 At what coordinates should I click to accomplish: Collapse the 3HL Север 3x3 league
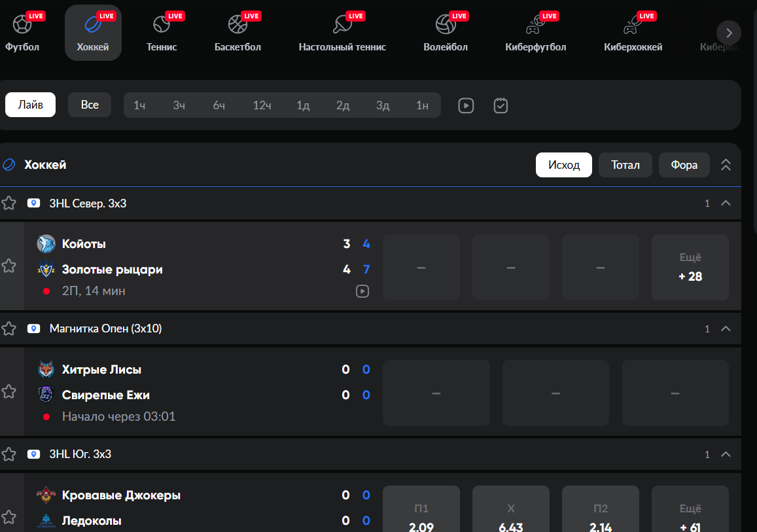click(x=725, y=204)
